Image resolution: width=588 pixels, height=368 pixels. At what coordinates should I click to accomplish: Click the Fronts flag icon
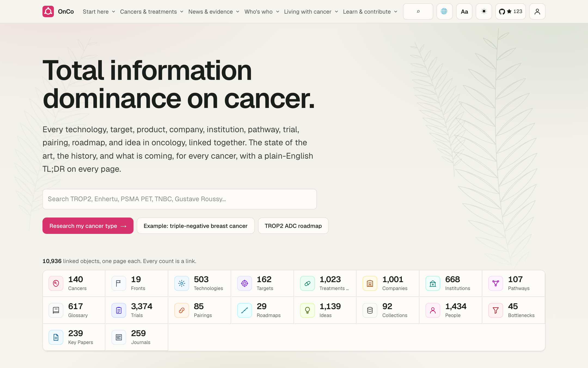click(119, 283)
